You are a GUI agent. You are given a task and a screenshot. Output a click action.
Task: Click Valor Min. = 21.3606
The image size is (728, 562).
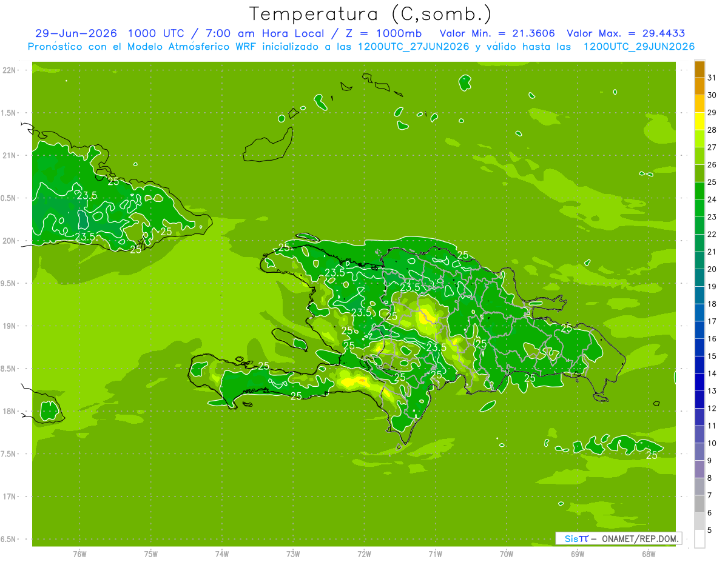click(x=497, y=33)
